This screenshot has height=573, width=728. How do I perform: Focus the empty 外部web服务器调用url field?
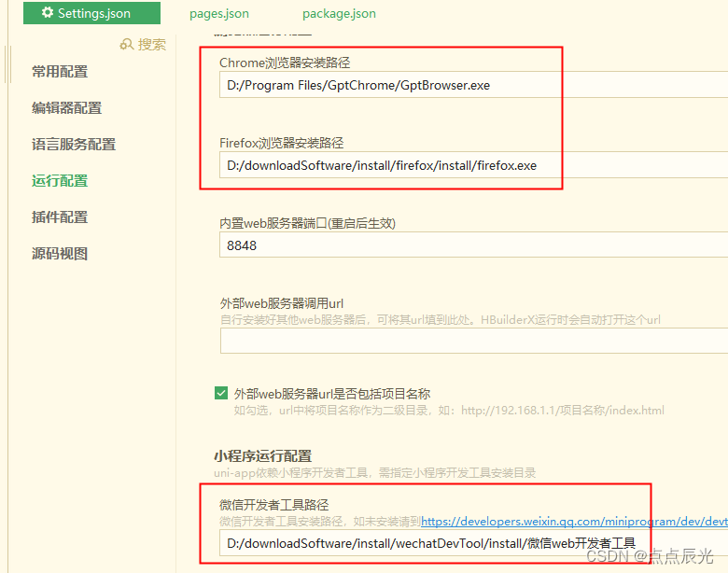[473, 341]
